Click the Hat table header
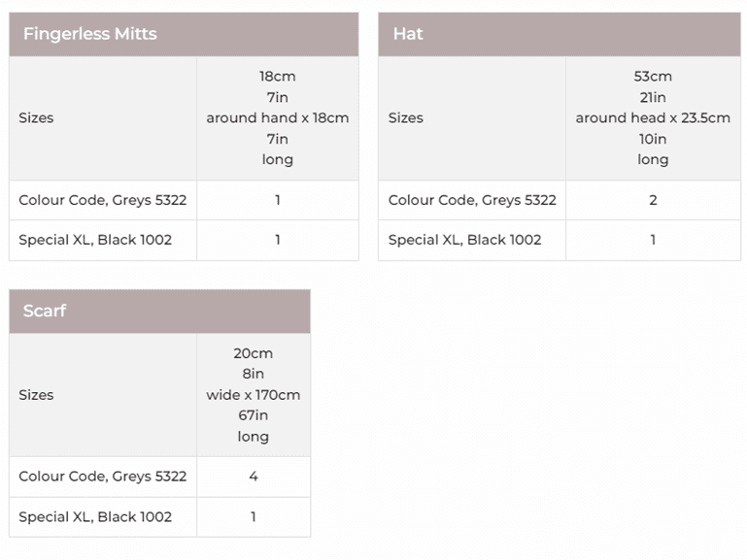The width and height of the screenshot is (747, 560). pos(408,34)
